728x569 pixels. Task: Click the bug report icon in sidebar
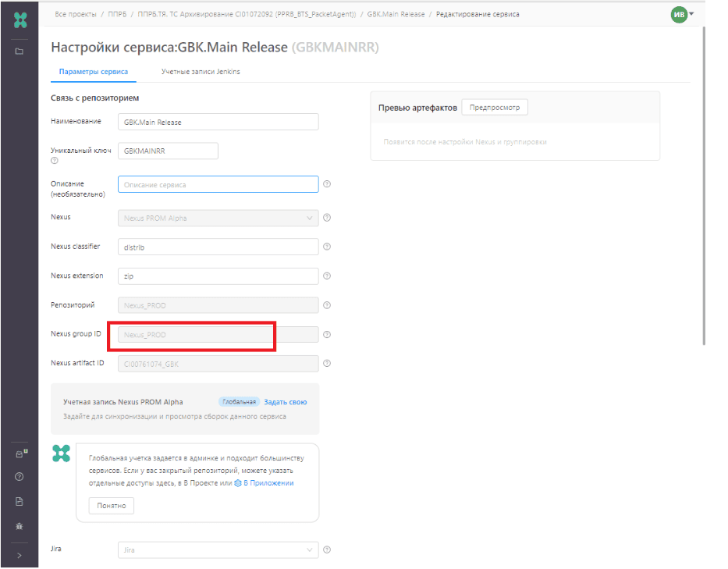click(x=20, y=526)
